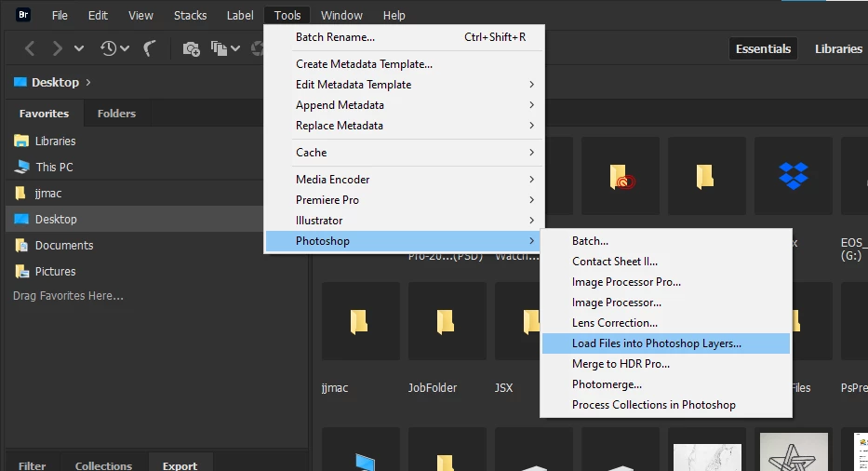The image size is (868, 471).
Task: Select Desktop in Favorites list
Action: 133,220
